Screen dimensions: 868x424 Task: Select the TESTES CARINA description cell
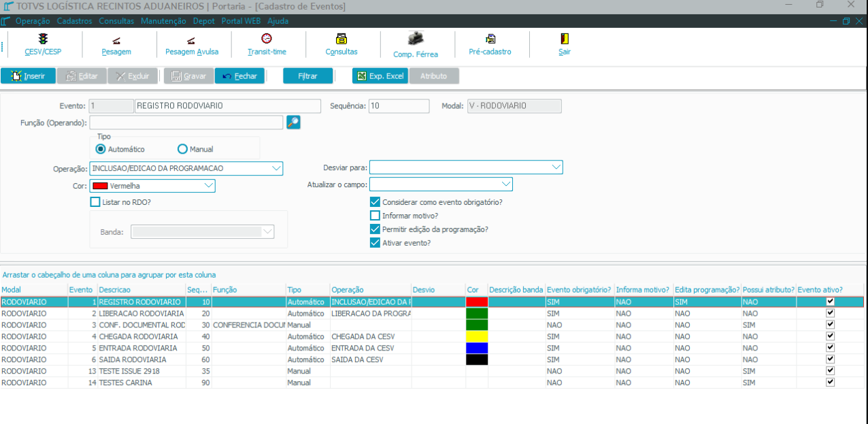click(141, 382)
